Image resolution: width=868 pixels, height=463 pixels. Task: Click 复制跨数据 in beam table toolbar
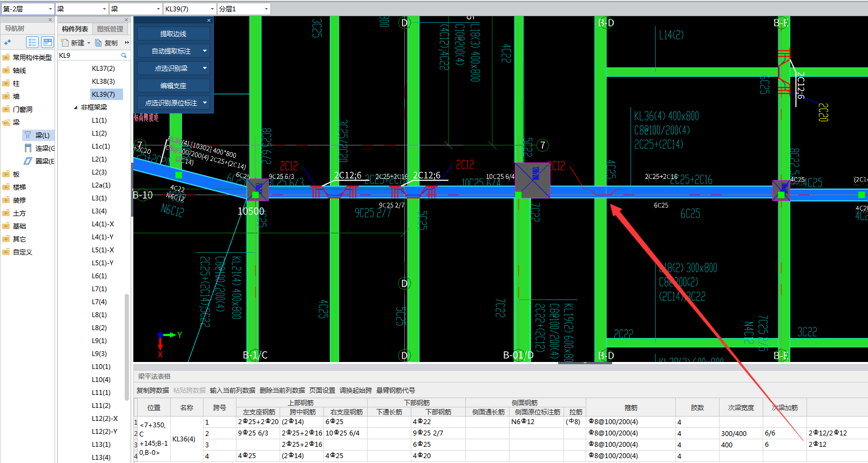pos(153,390)
